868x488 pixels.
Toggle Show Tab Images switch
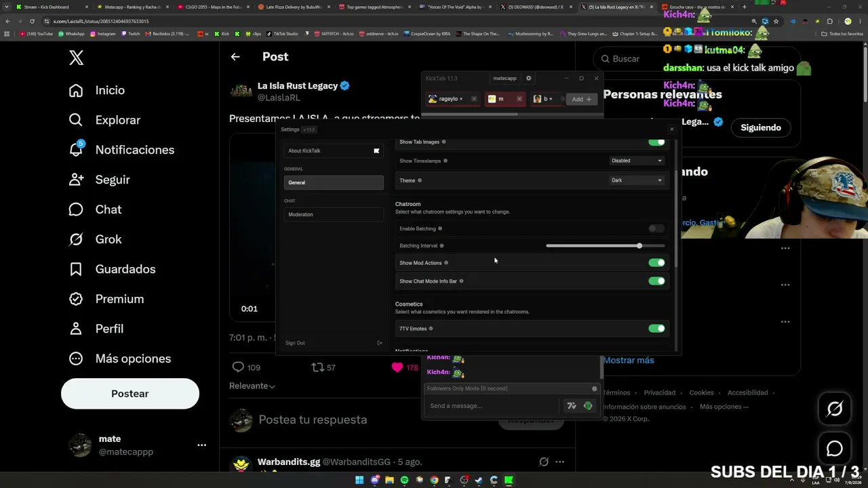[x=656, y=142]
